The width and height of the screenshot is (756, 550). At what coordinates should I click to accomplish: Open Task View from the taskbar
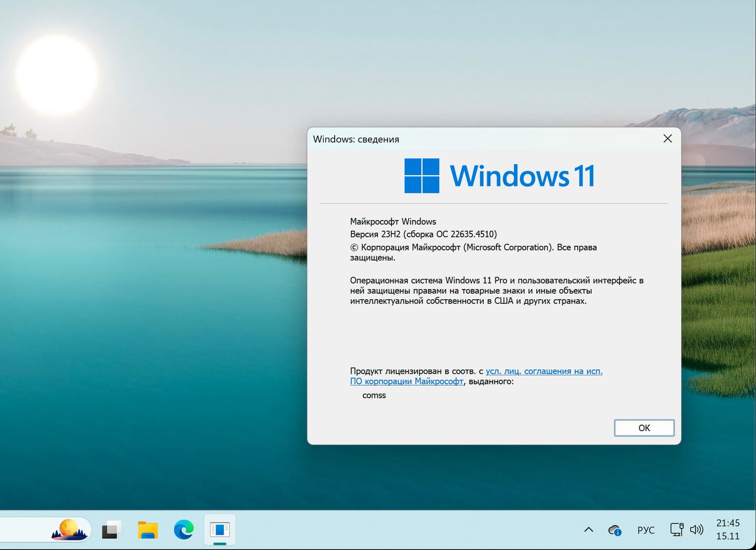click(x=110, y=529)
